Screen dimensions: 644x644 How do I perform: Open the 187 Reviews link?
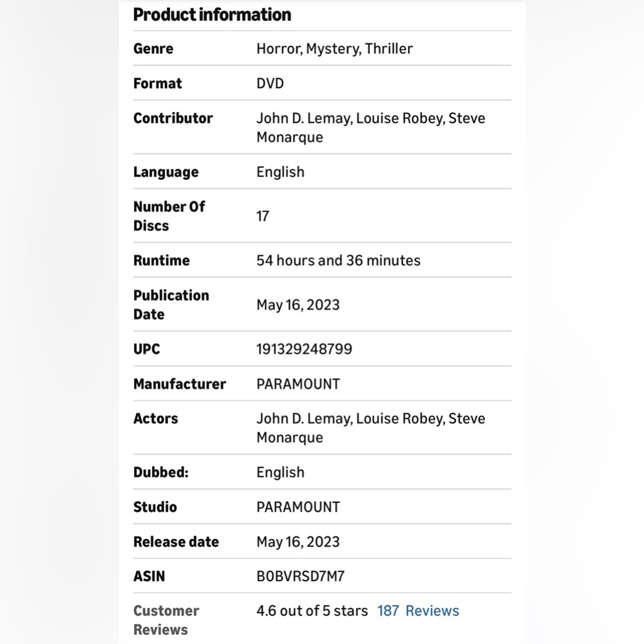pos(418,611)
